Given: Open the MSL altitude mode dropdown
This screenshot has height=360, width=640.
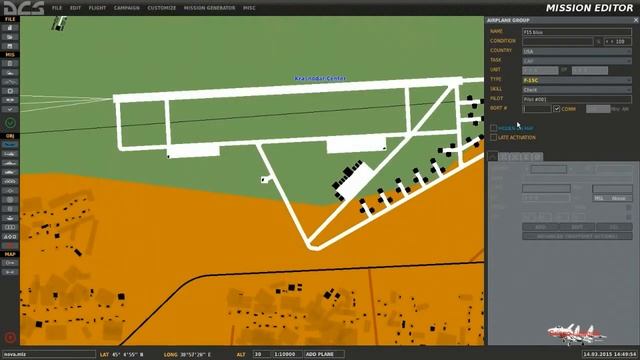Looking at the screenshot, I should 612,198.
